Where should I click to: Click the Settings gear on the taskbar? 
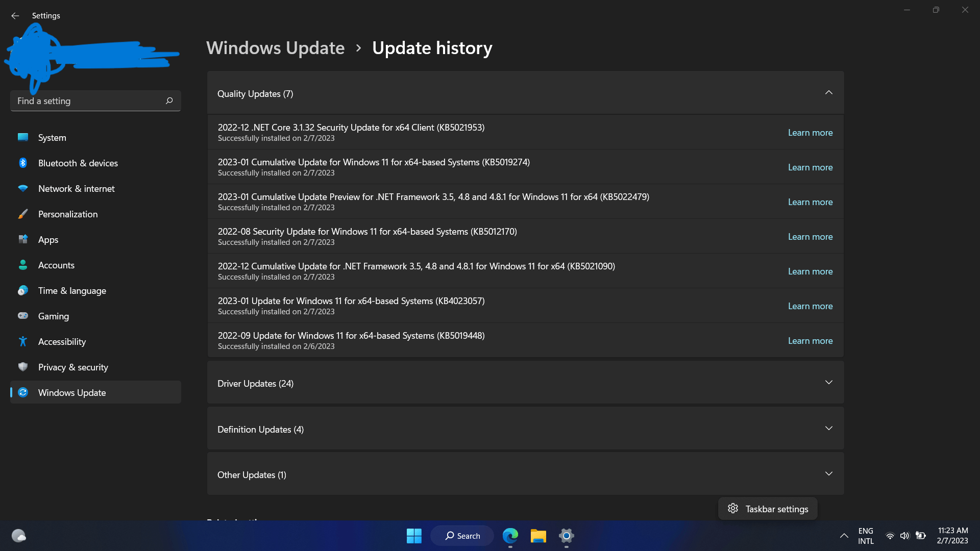point(566,536)
